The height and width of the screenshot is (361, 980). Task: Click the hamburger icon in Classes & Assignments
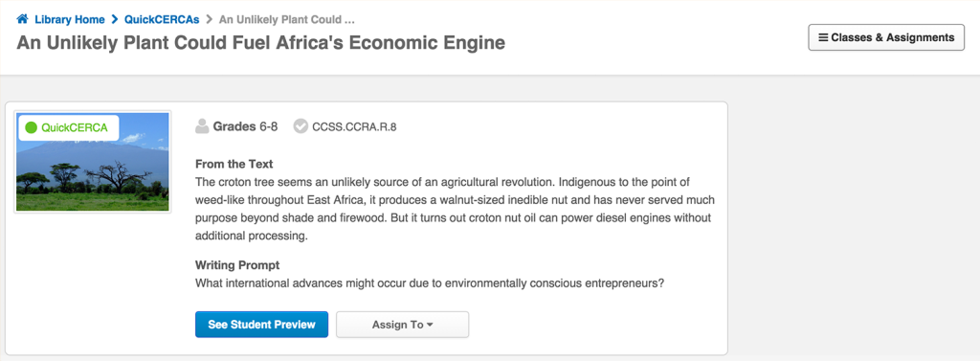823,37
